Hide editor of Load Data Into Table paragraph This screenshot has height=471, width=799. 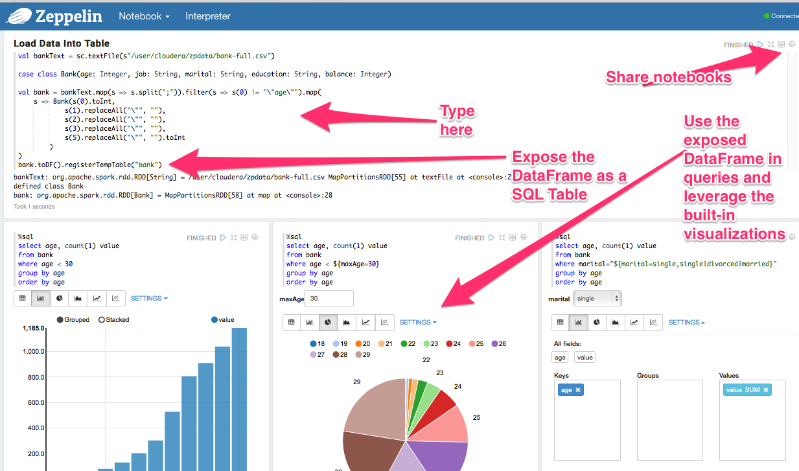(771, 44)
